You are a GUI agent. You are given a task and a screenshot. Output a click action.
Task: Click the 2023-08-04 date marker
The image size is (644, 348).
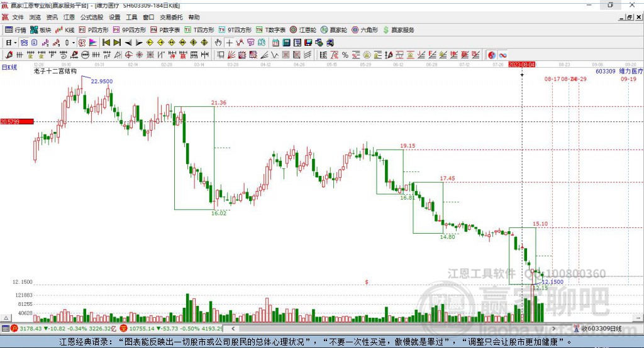pos(521,65)
